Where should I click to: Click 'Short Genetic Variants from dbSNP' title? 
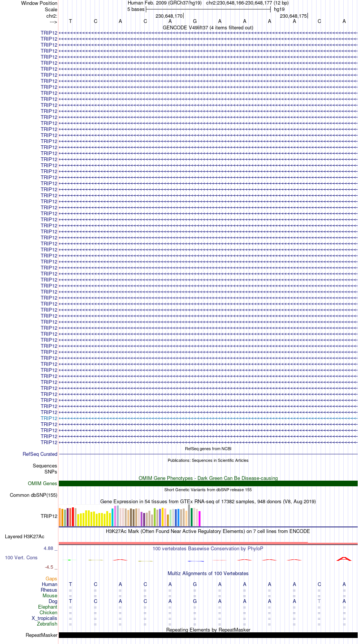[x=208, y=490]
